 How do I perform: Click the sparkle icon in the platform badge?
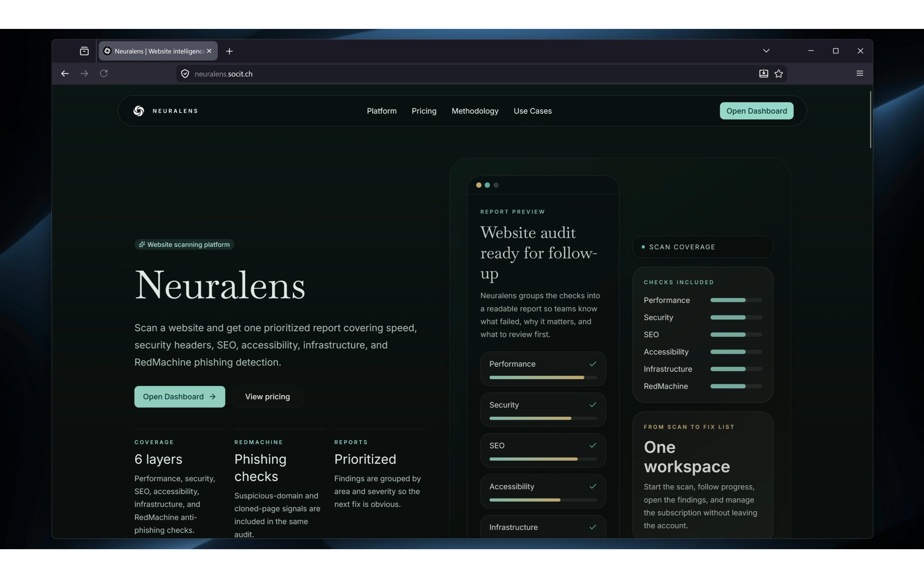[142, 244]
